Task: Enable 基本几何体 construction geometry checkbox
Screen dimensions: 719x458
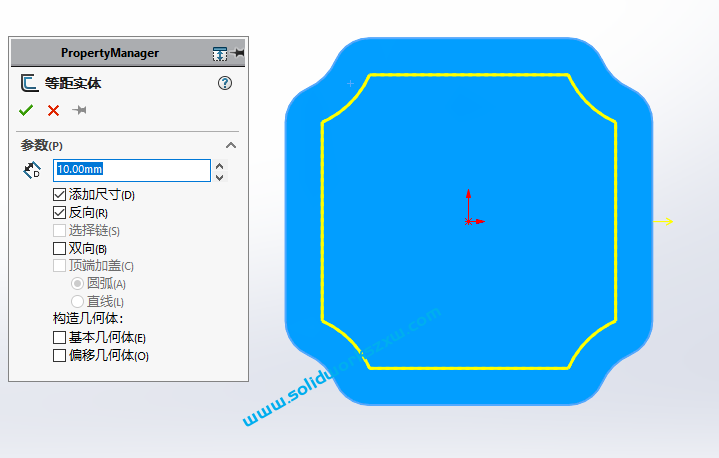Action: 59,337
